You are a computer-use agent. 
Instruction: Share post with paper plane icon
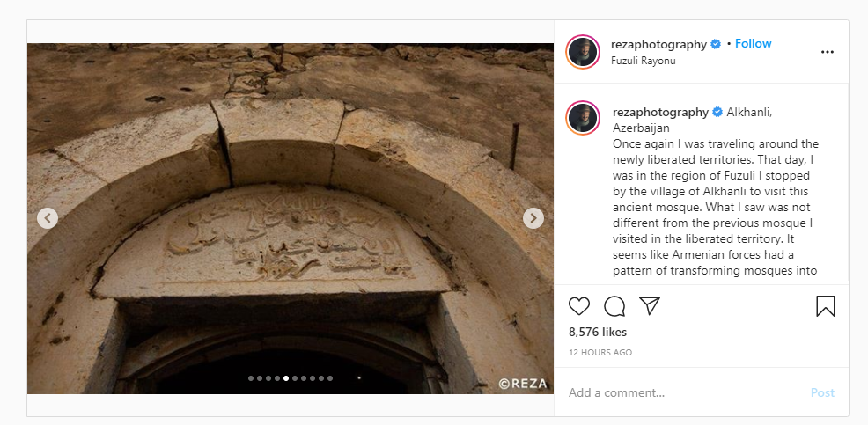point(650,305)
